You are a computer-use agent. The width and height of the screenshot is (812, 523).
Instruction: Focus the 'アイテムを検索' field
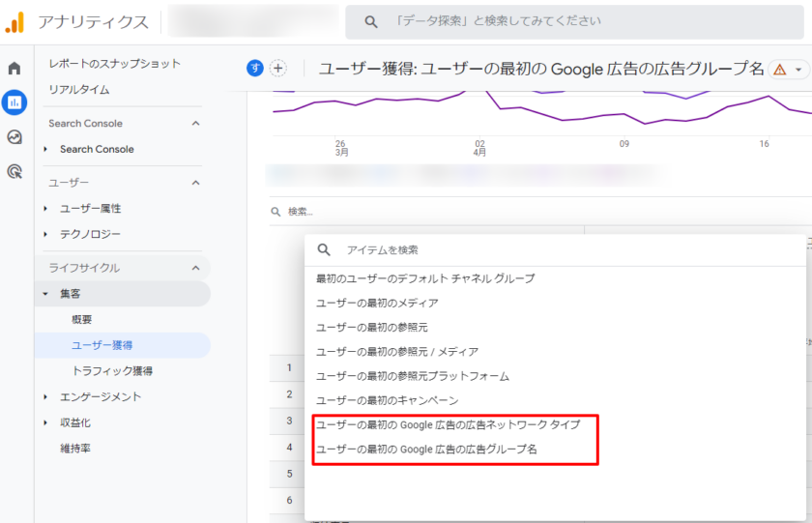pos(556,249)
